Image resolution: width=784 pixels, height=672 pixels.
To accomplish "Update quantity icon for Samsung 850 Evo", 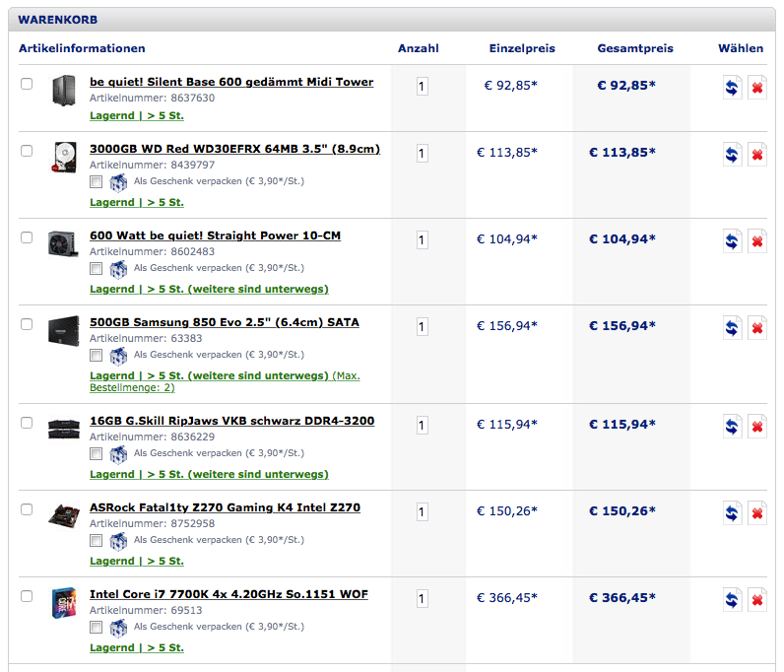I will (733, 327).
